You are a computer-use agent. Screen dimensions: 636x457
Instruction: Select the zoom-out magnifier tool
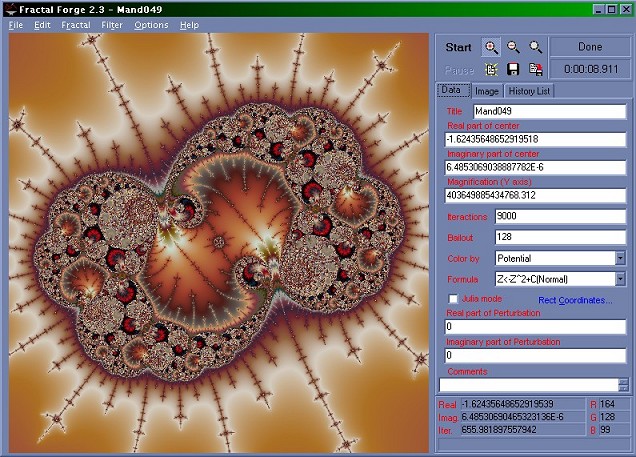(x=514, y=47)
